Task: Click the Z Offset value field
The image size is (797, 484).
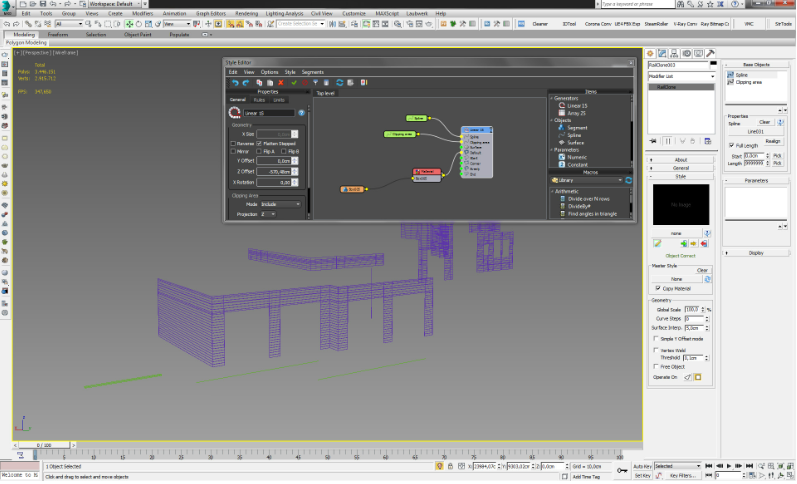Action: pos(274,172)
